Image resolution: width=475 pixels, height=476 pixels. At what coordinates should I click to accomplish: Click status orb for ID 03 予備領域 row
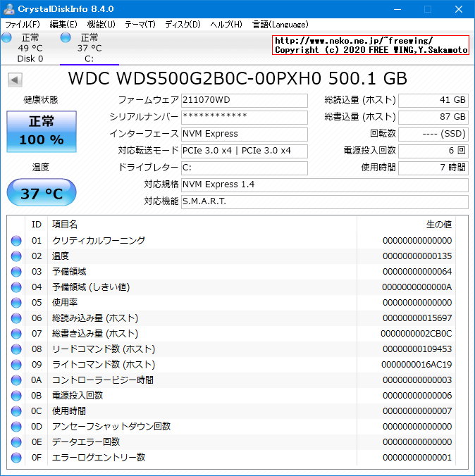pos(16,272)
